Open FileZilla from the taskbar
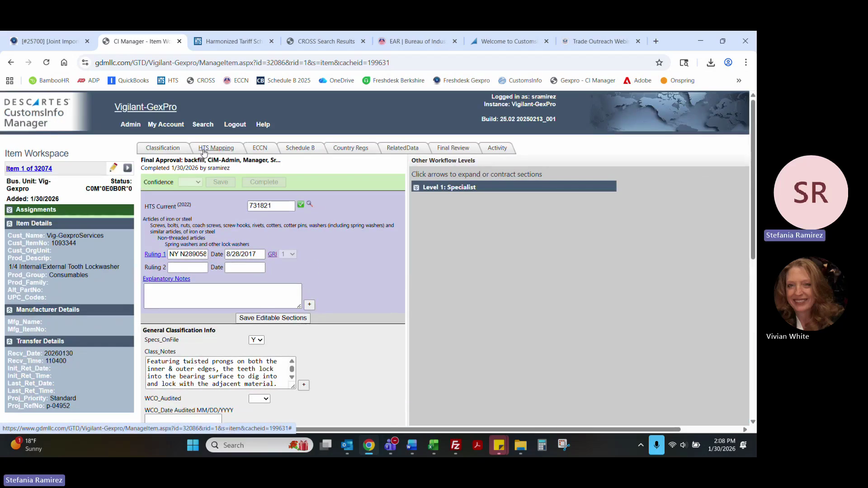 (x=455, y=445)
